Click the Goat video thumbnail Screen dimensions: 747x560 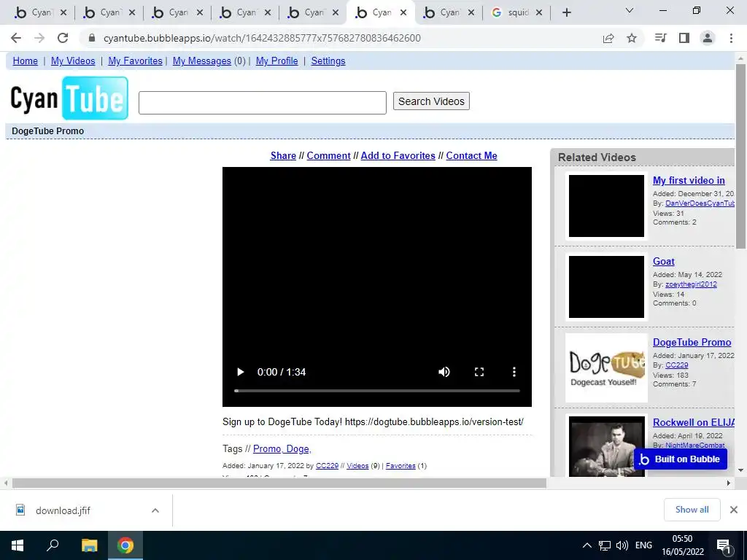pos(606,287)
